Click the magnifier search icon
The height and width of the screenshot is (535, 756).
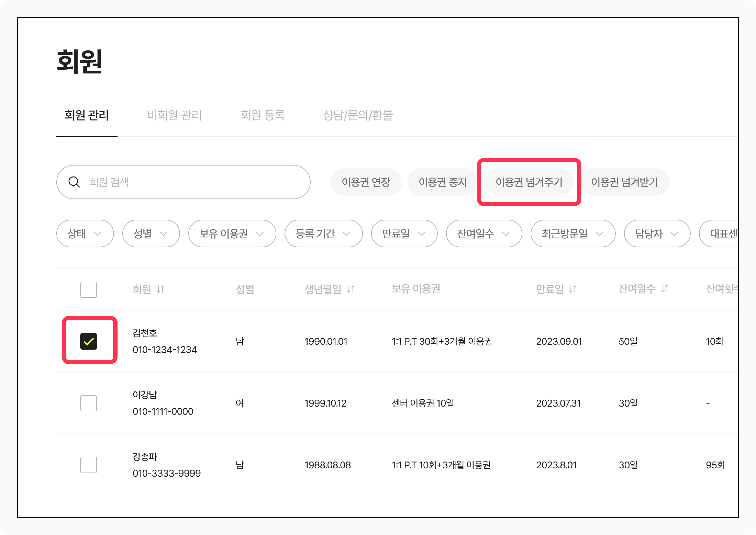pos(74,182)
